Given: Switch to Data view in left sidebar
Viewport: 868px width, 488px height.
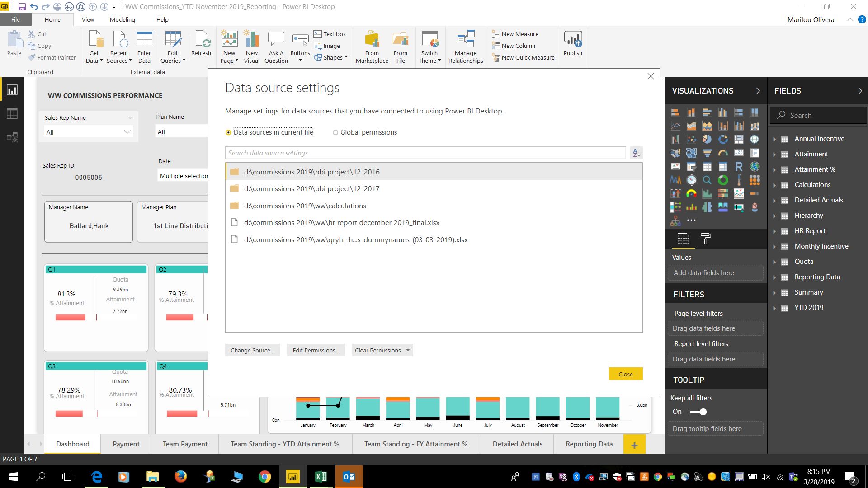Looking at the screenshot, I should 12,113.
